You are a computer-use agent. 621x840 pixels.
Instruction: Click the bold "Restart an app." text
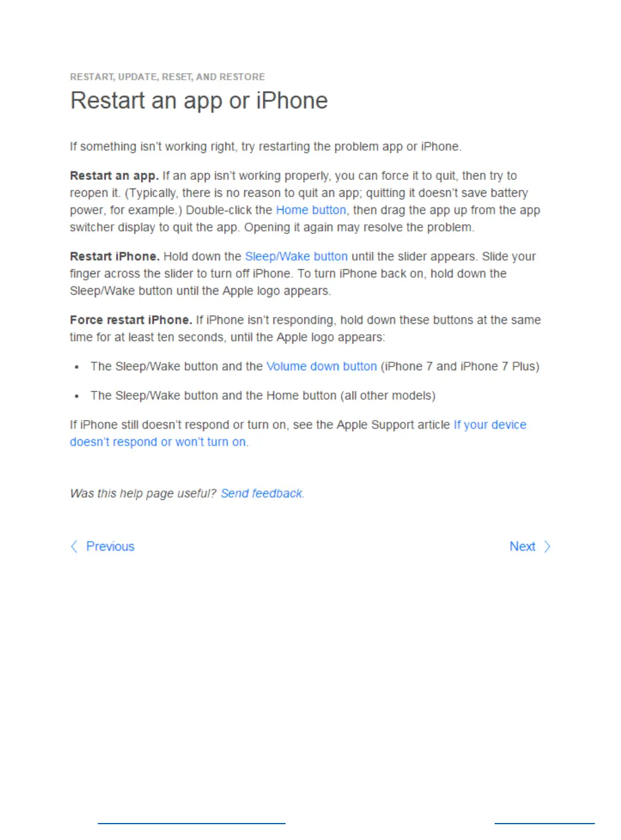(114, 176)
